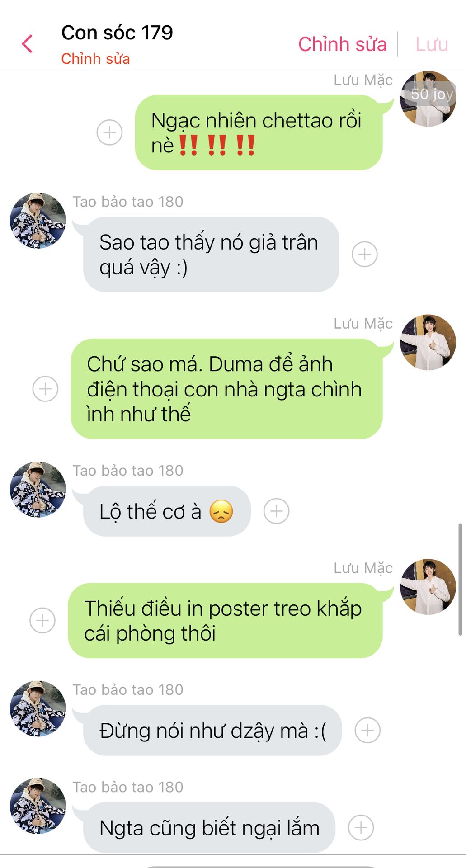This screenshot has height=868, width=466.
Task: Click the plus icon beside "Ngạc nhiên chettao rồi nè"
Action: coord(109,132)
